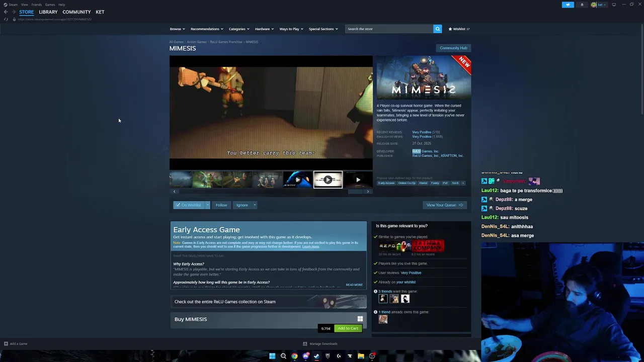644x362 pixels.
Task: Switch to the COMMUNITY tab
Action: point(76,12)
